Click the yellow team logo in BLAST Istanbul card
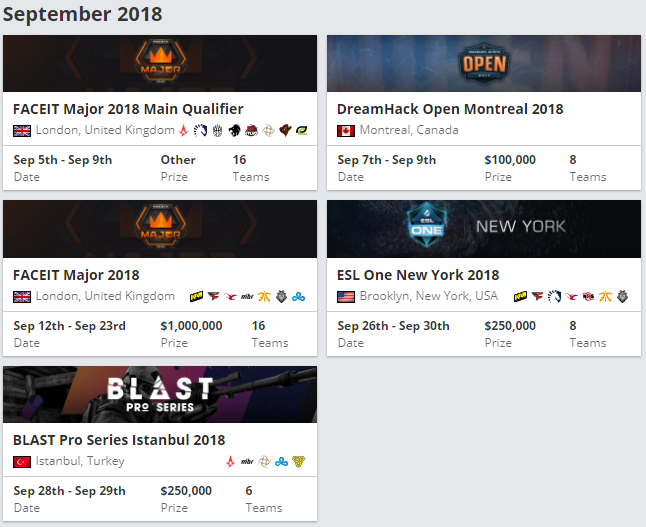Screen dimensions: 646x527 (298, 461)
